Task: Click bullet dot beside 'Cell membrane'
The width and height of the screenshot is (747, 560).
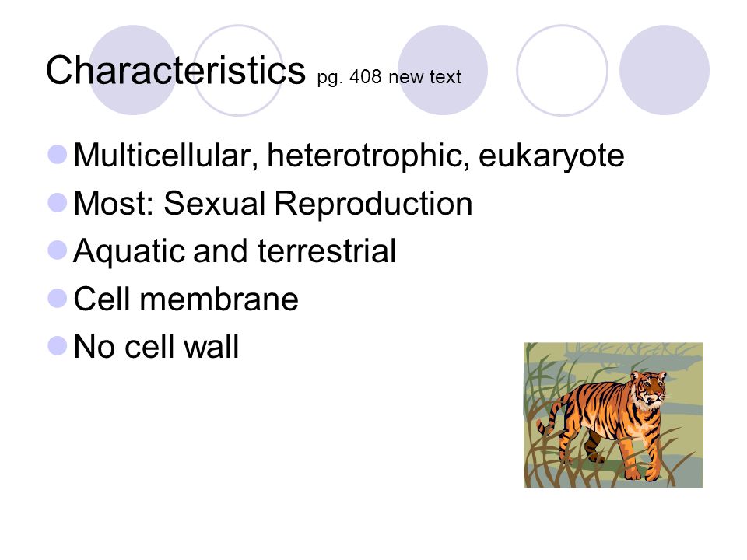Action: (58, 298)
